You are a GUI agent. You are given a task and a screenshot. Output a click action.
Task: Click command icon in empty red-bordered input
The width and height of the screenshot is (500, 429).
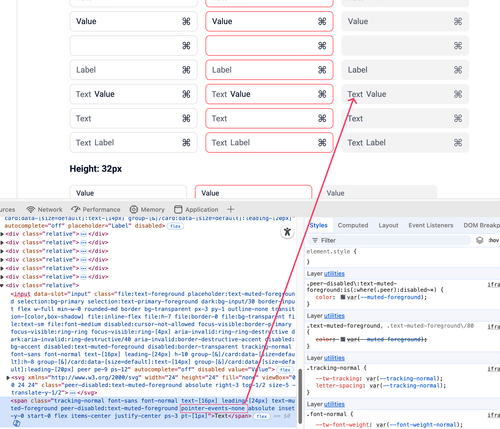coord(322,46)
